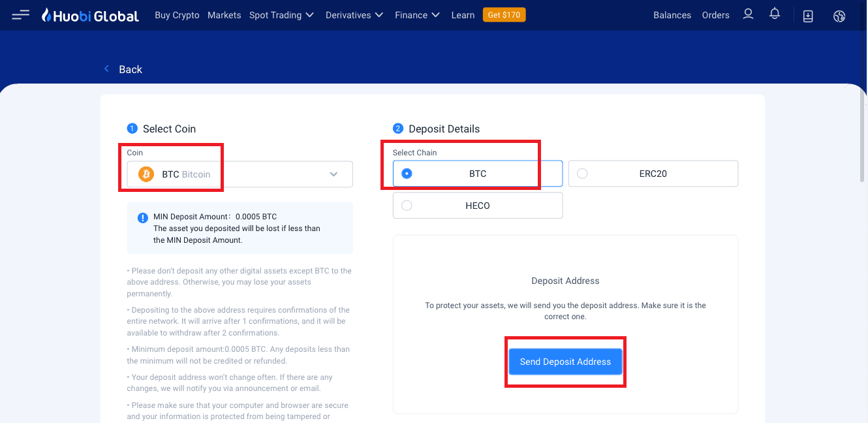Click the 'asset you deposited will be lost' warning
This screenshot has width=868, height=423.
coord(237,234)
